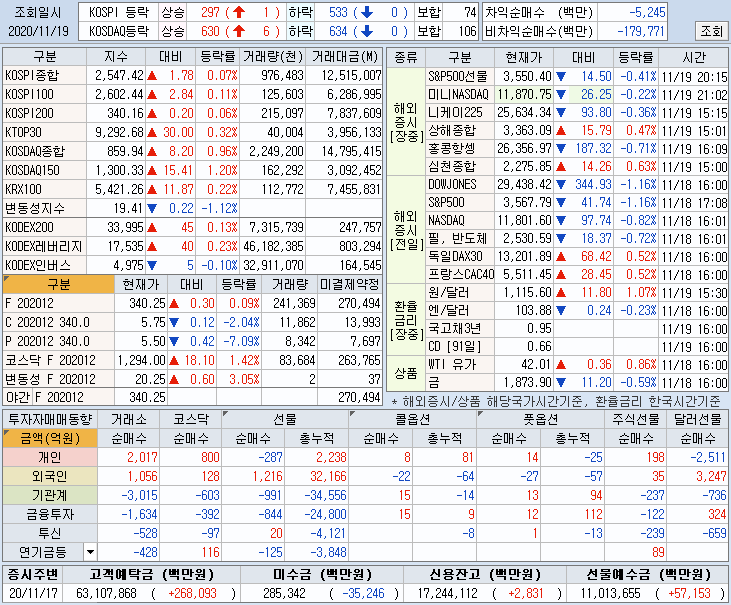Select the 변동성 F 202012 row
Image resolution: width=731 pixels, height=605 pixels.
coord(193,379)
